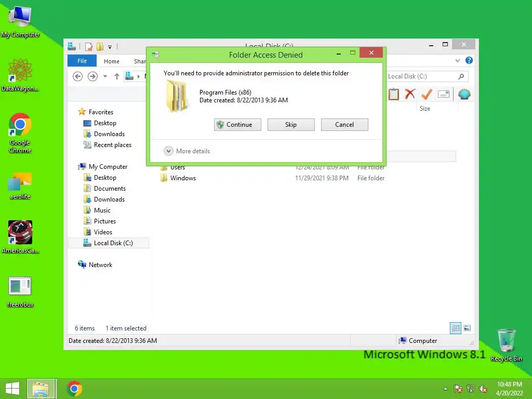Image resolution: width=532 pixels, height=399 pixels.
Task: Click the address bar drive icon
Action: 129,76
